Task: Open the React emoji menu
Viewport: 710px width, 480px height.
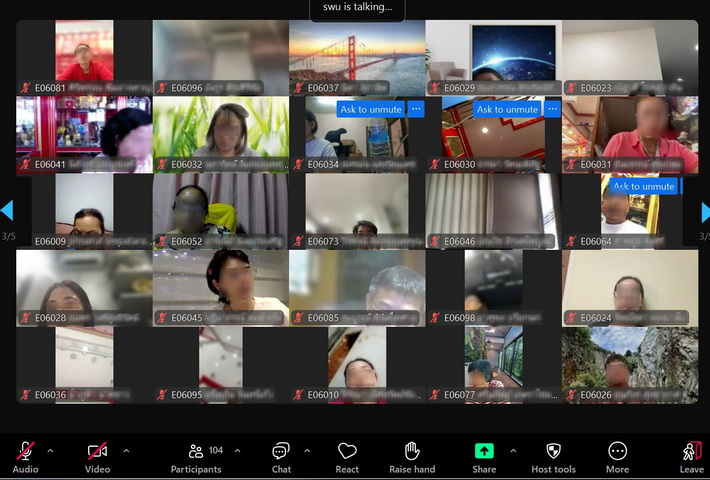Action: tap(347, 452)
